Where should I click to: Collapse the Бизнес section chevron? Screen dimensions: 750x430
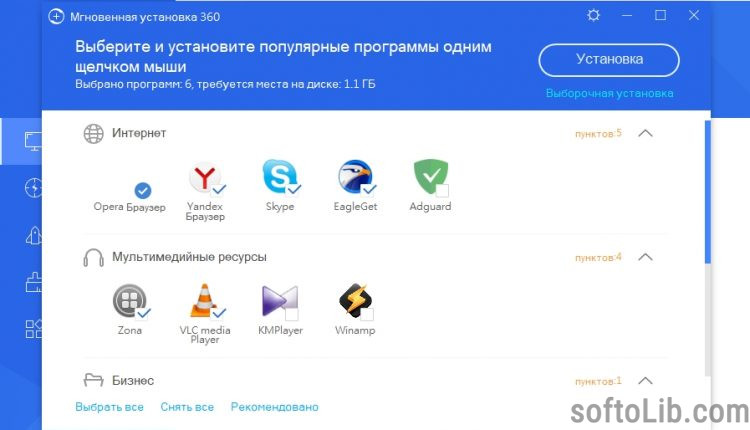pos(645,381)
